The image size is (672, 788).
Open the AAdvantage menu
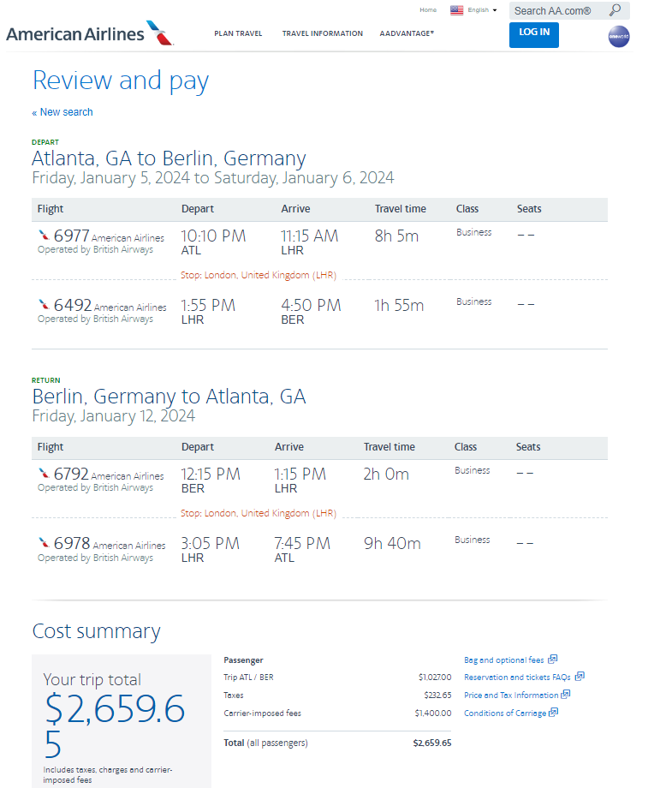click(x=407, y=33)
